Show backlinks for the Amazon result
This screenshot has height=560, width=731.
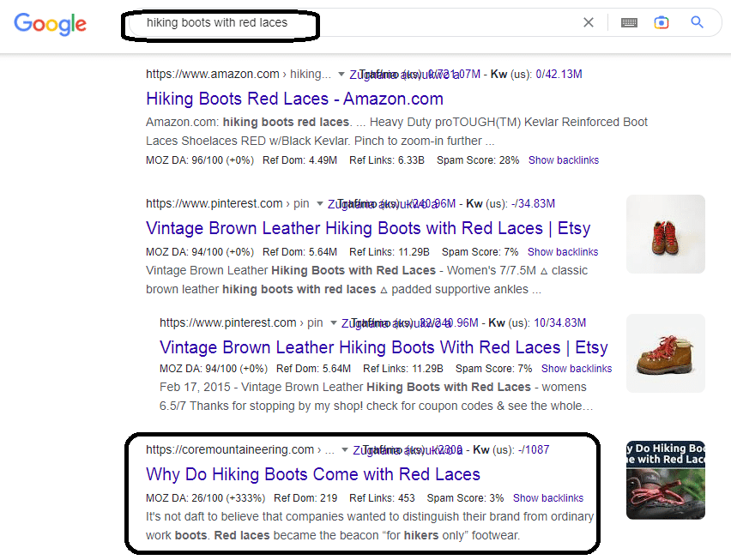coord(563,160)
